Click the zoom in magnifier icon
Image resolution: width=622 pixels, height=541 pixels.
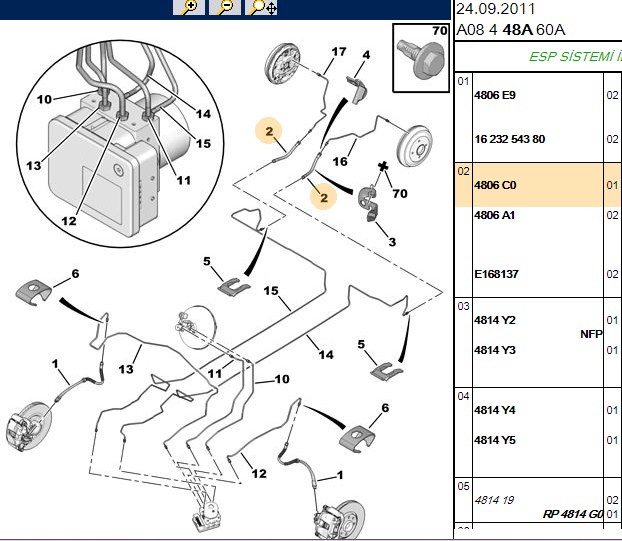[189, 7]
